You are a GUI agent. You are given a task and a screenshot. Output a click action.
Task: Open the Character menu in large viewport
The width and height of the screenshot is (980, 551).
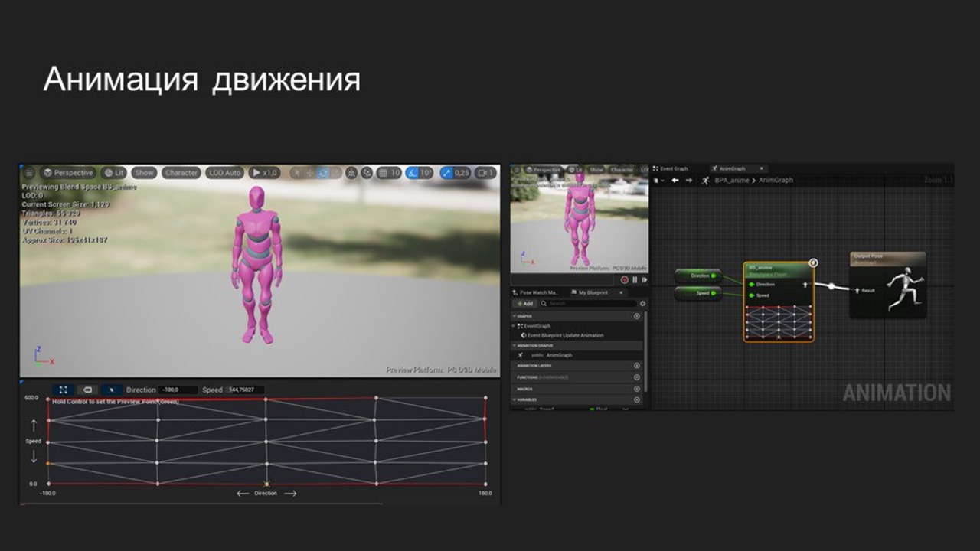(181, 173)
